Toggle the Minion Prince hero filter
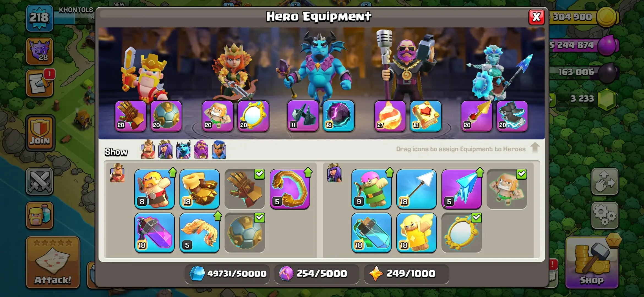 pyautogui.click(x=183, y=149)
